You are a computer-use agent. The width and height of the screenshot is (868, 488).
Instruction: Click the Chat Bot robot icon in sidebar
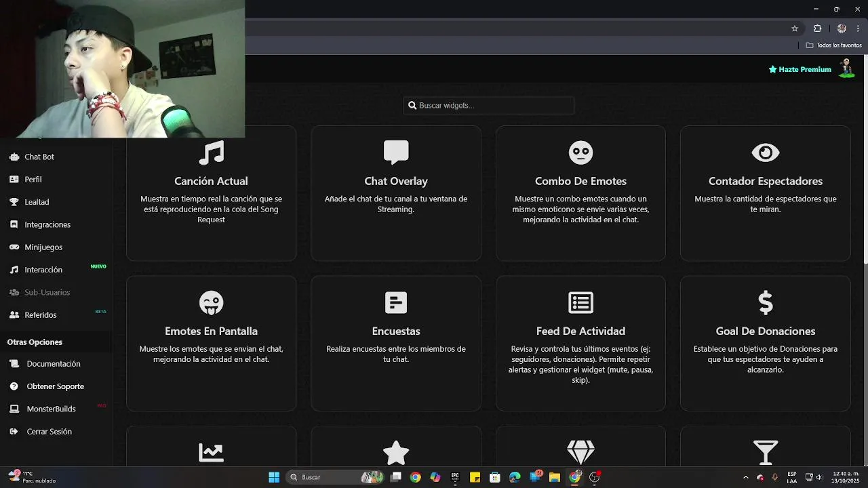(14, 157)
